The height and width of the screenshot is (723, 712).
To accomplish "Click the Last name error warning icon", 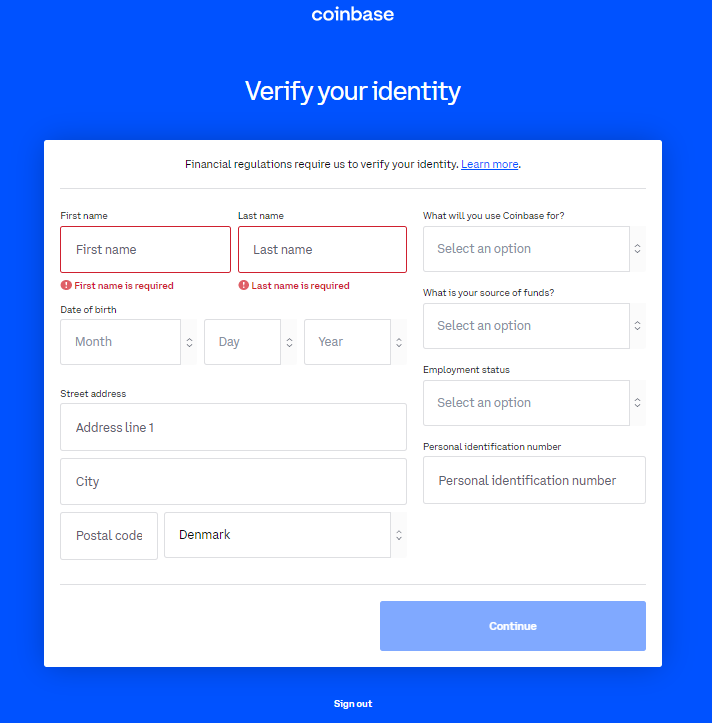I will pos(243,286).
